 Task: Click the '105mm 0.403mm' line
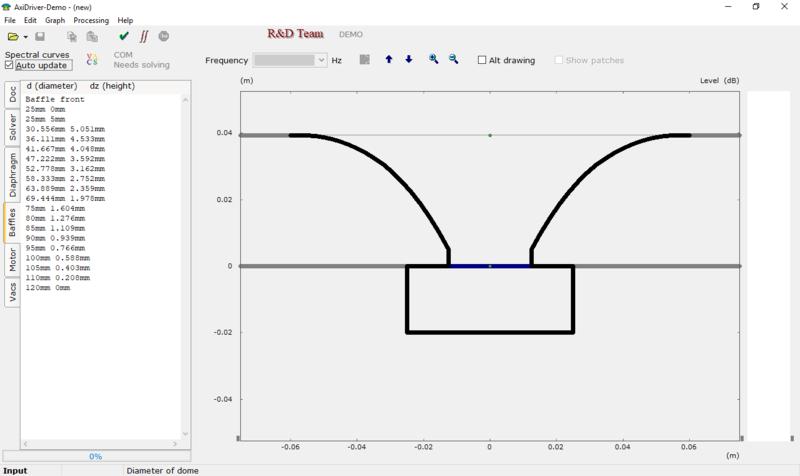click(57, 268)
